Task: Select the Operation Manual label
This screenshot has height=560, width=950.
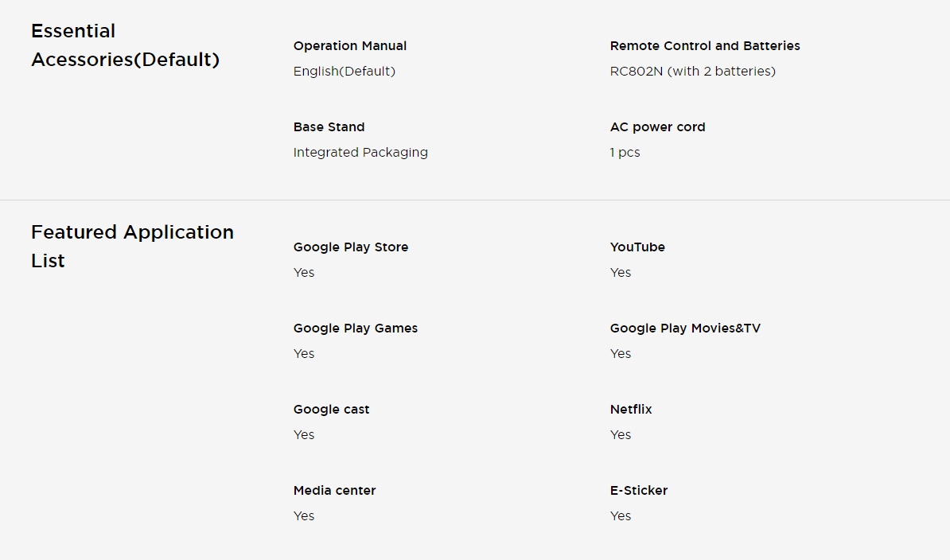Action: pos(349,46)
